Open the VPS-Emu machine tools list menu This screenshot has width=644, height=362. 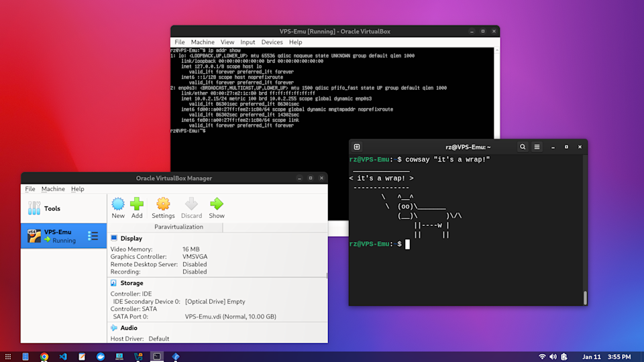point(93,236)
